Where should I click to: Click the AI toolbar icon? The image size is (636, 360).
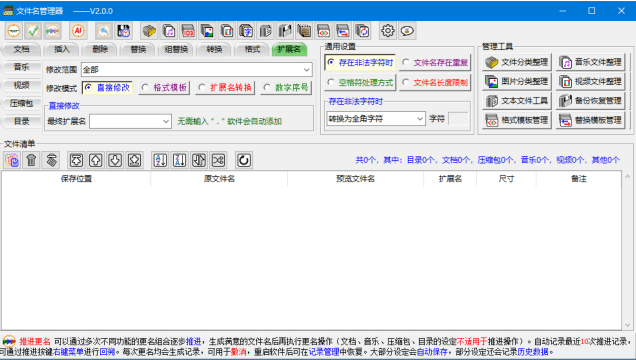point(78,31)
